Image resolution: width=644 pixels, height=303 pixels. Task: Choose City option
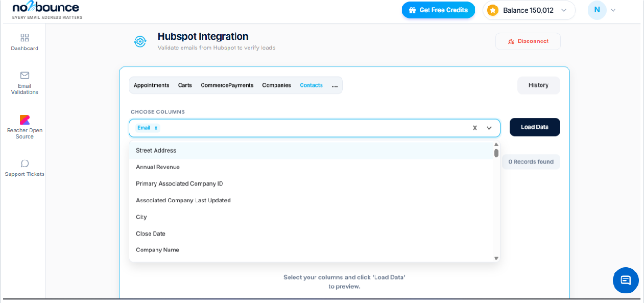(312, 217)
